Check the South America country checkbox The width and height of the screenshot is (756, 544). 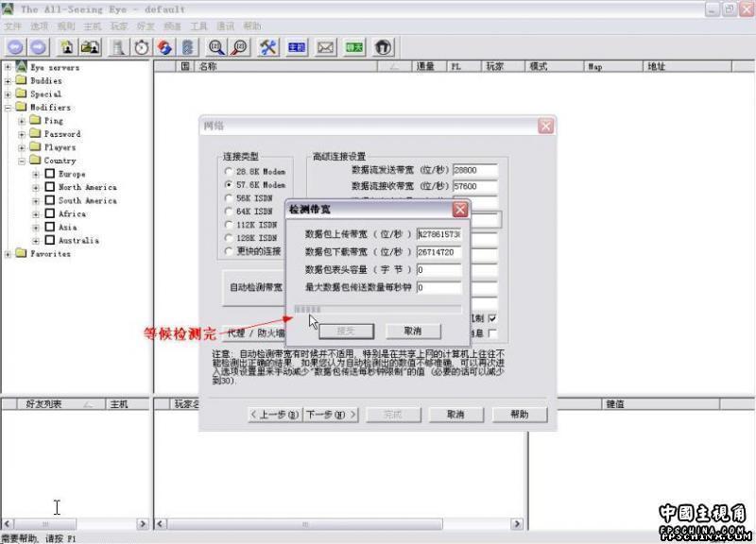pos(50,200)
